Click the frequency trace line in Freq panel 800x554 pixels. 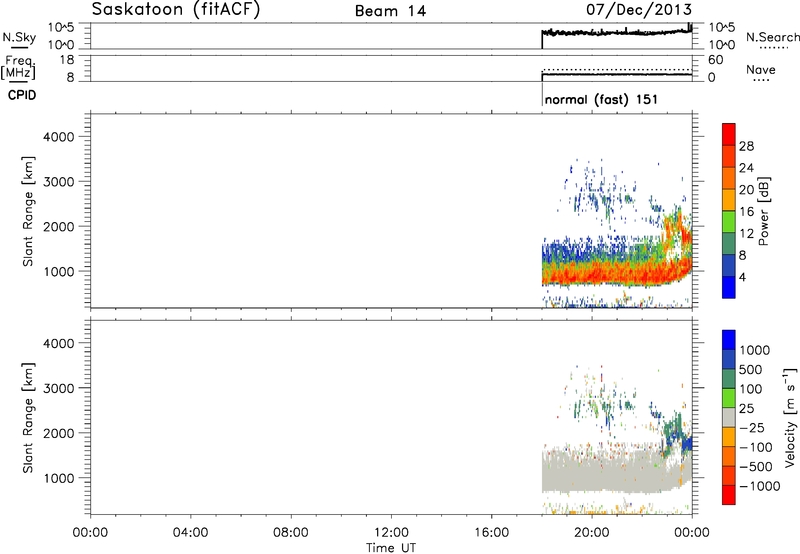[616, 74]
